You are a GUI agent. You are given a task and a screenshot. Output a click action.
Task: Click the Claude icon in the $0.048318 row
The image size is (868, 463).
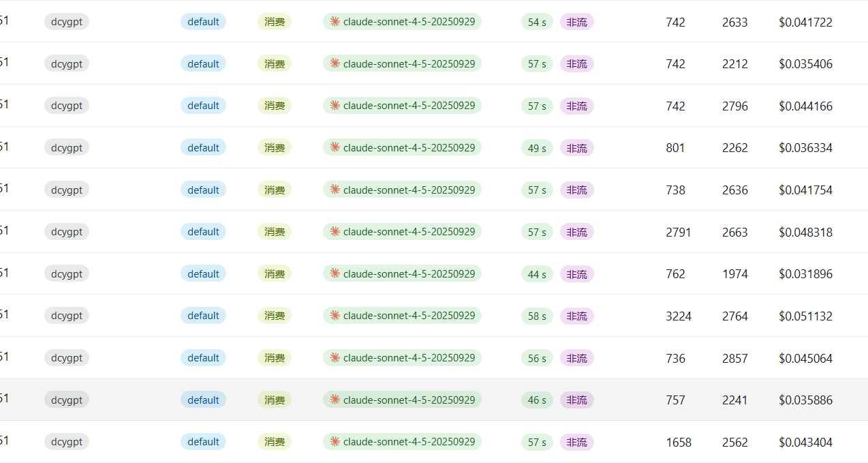tap(335, 231)
